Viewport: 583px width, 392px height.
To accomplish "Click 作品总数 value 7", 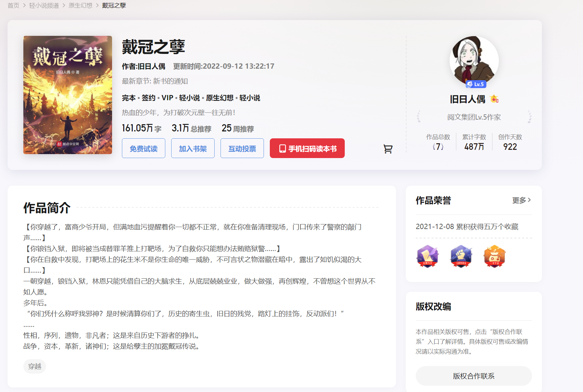I will coord(438,147).
